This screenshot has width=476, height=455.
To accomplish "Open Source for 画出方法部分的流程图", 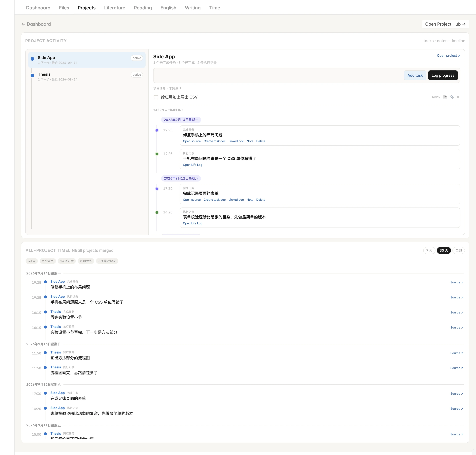I will click(457, 353).
